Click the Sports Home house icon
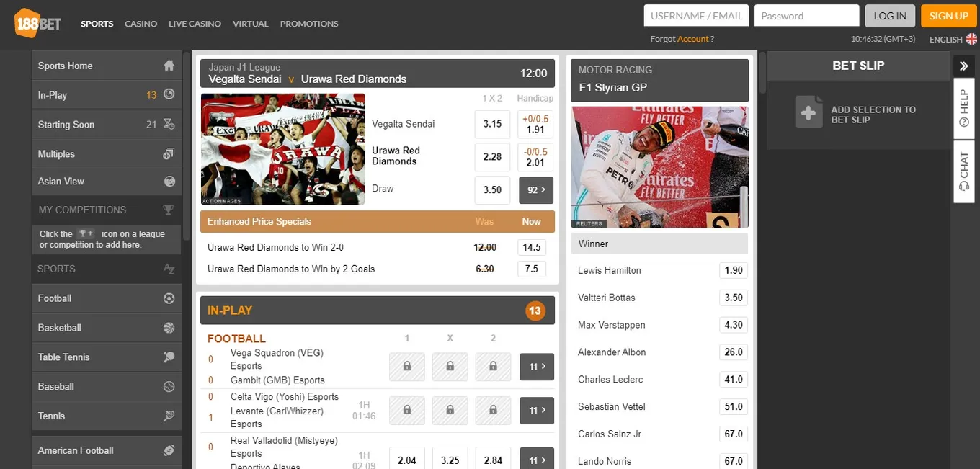This screenshot has width=980, height=469. (x=169, y=66)
